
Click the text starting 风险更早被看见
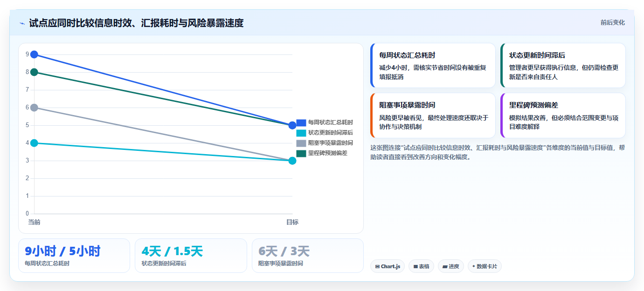(434, 122)
